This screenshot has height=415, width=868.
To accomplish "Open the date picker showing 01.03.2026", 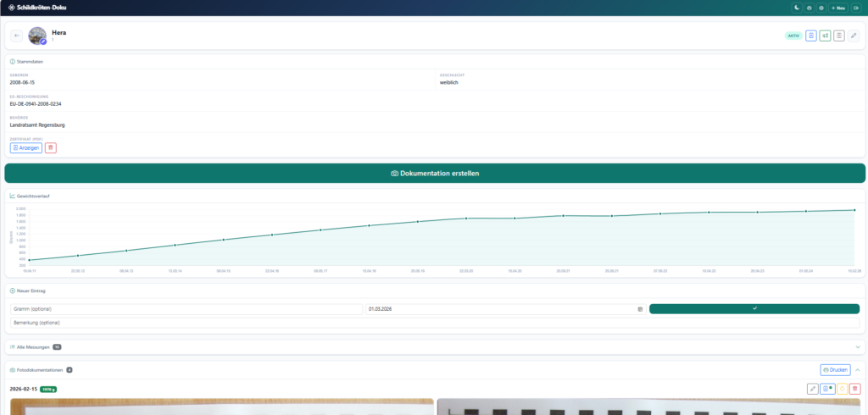I will coord(640,309).
